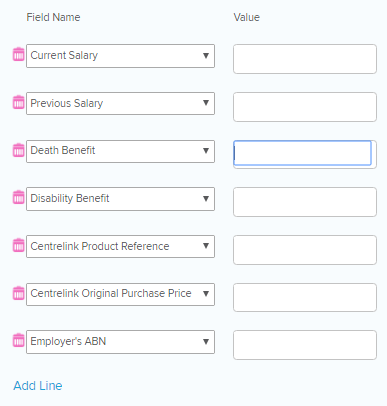Open the Current Salary field name dropdown
The height and width of the screenshot is (406, 387).
pos(120,56)
